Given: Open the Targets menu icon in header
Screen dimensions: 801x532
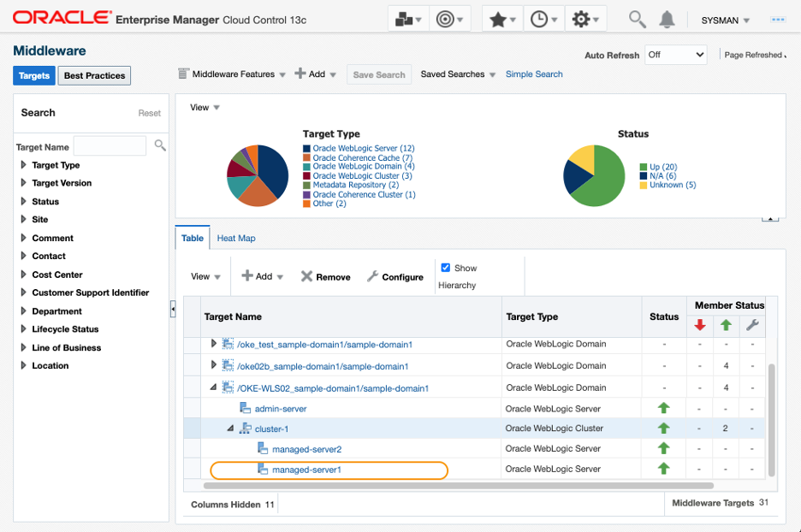Looking at the screenshot, I should [407, 20].
